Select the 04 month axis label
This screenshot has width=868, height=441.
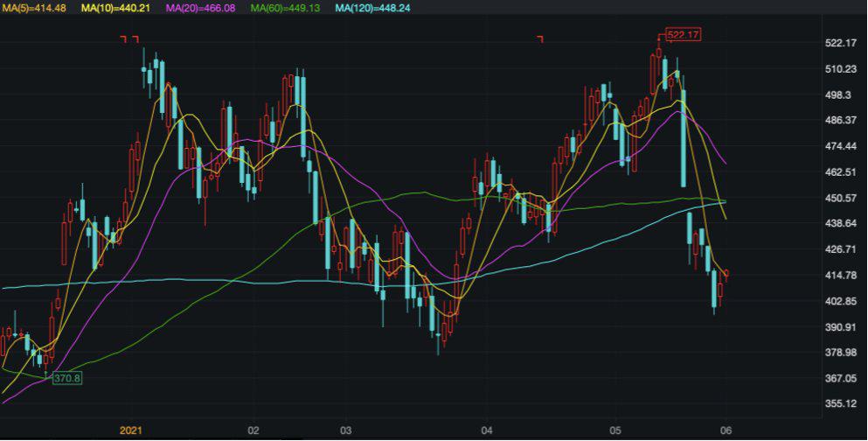487,430
